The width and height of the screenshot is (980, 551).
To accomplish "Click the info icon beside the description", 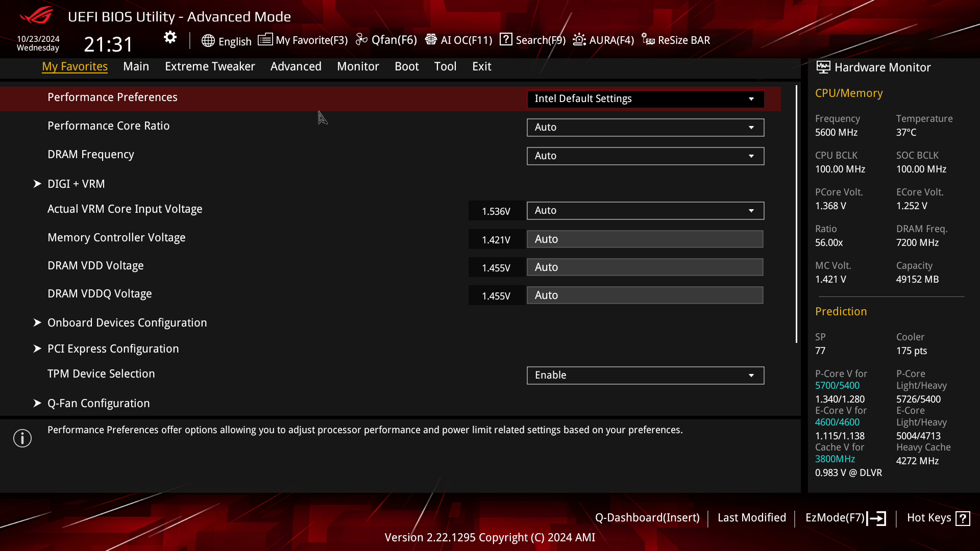I will coord(22,438).
